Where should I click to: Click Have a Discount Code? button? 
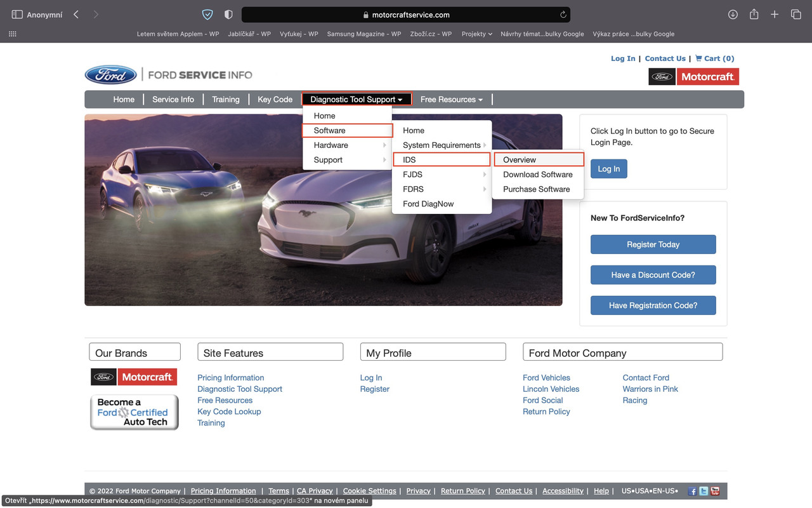(x=653, y=275)
